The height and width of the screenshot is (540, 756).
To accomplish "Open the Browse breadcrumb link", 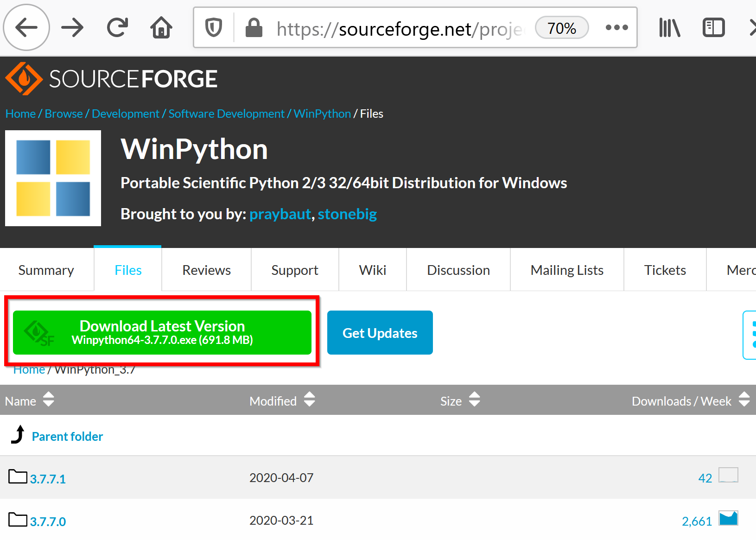I will click(x=64, y=114).
